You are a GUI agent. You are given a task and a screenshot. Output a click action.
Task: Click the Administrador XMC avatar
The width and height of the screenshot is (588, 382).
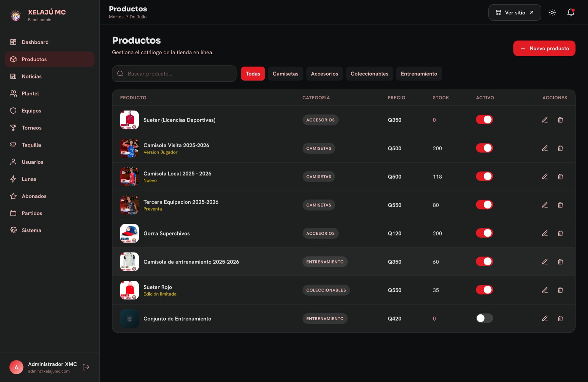16,367
